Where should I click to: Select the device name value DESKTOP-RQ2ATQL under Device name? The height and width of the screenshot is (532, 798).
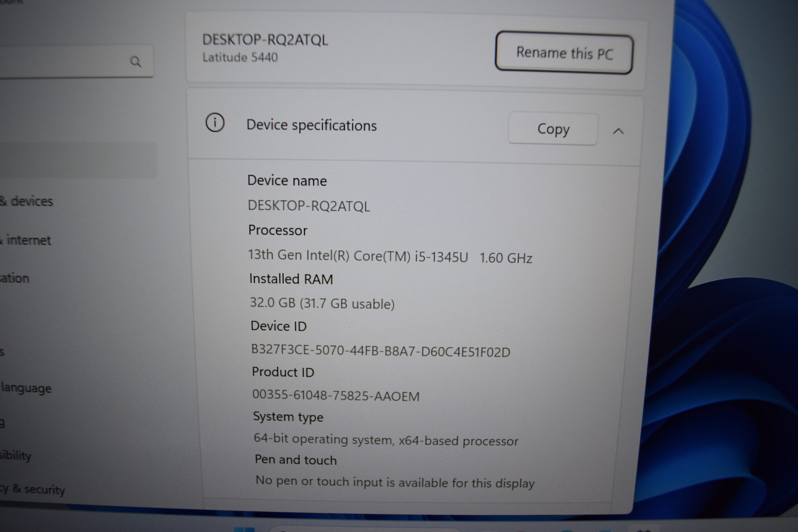[309, 206]
